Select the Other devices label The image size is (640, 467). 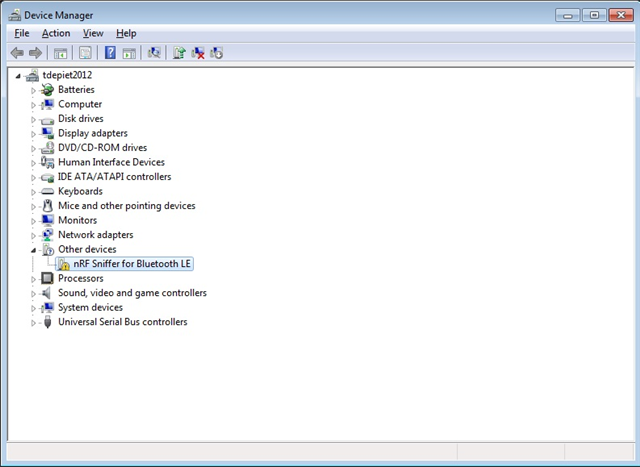click(x=87, y=249)
